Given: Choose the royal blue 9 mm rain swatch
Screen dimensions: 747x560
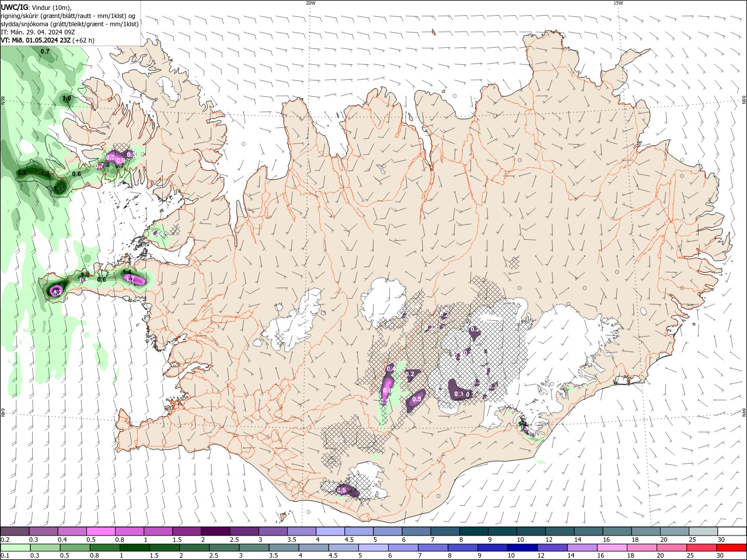Looking at the screenshot, I should 493,548.
